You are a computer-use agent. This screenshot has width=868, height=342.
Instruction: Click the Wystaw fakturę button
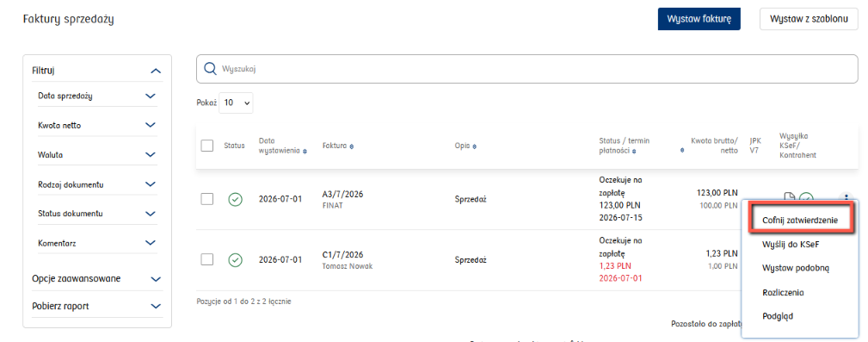click(x=699, y=19)
